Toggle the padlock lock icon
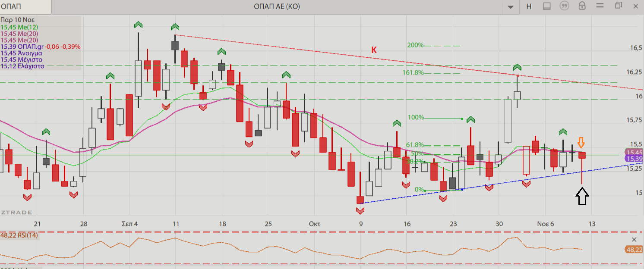The image size is (644, 269). (x=582, y=6)
